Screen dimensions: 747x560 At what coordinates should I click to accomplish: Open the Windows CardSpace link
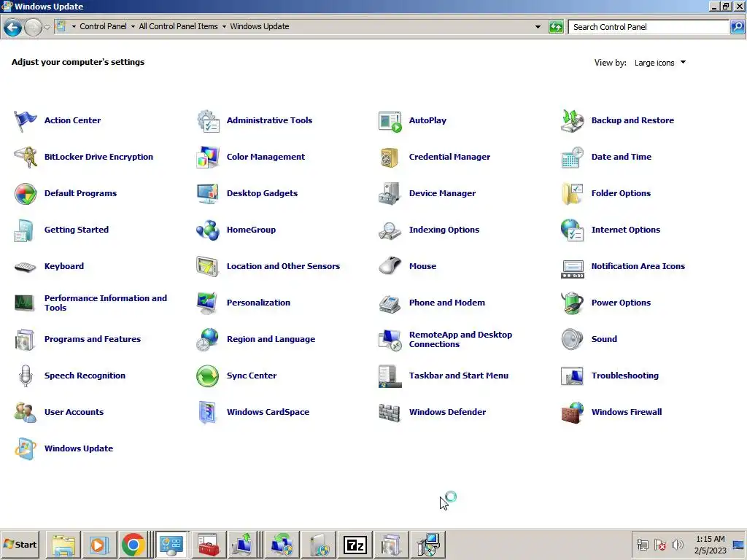[x=268, y=413]
